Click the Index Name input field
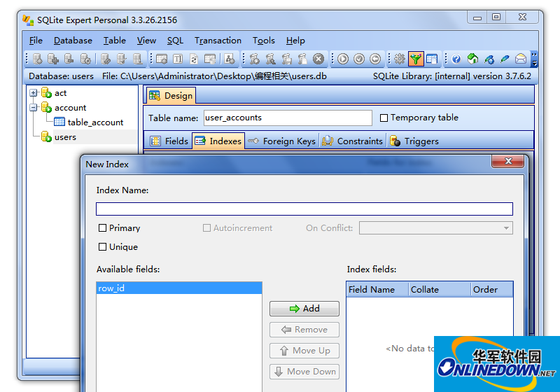Screen dimensions: 560x392 point(304,209)
